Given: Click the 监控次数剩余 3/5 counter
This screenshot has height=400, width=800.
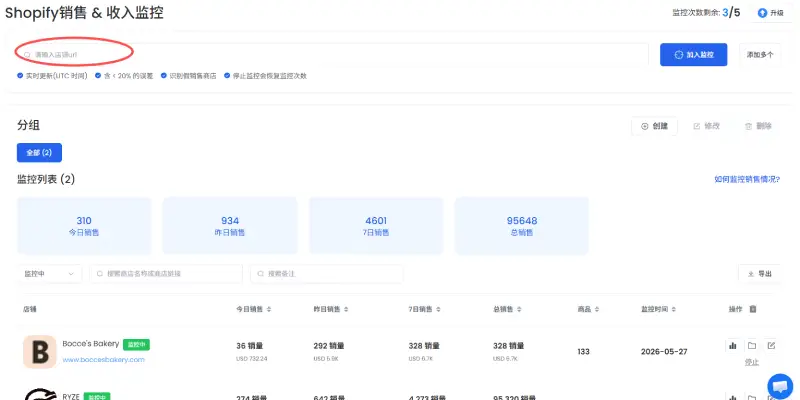Looking at the screenshot, I should pos(706,13).
